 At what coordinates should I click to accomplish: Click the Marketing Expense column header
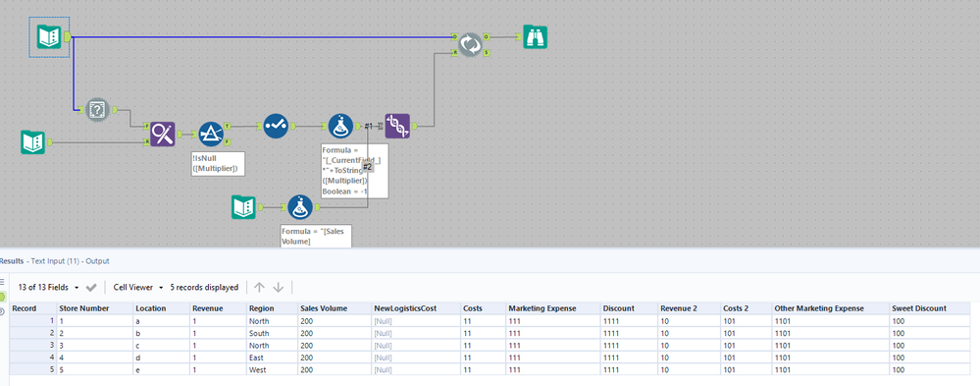[x=552, y=308]
